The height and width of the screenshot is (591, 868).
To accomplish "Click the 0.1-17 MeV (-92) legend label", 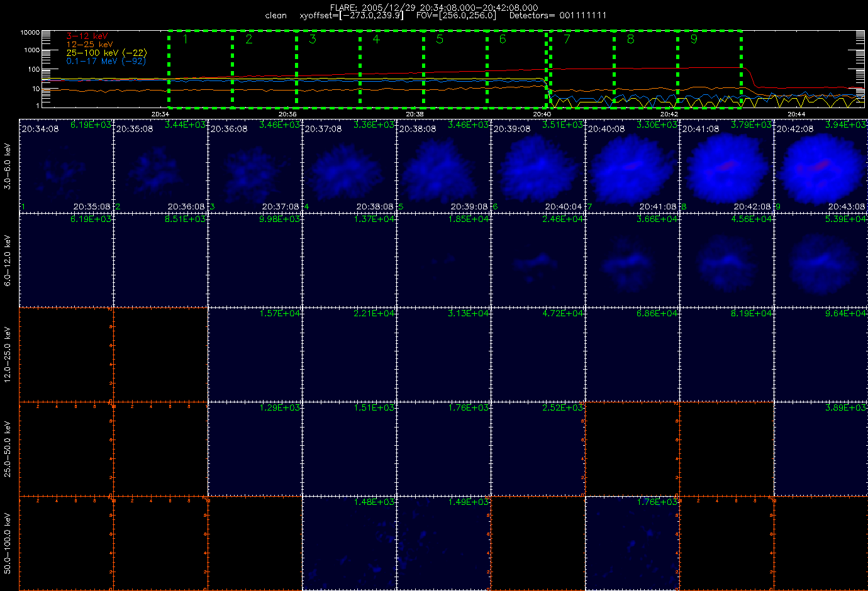I will pos(106,61).
